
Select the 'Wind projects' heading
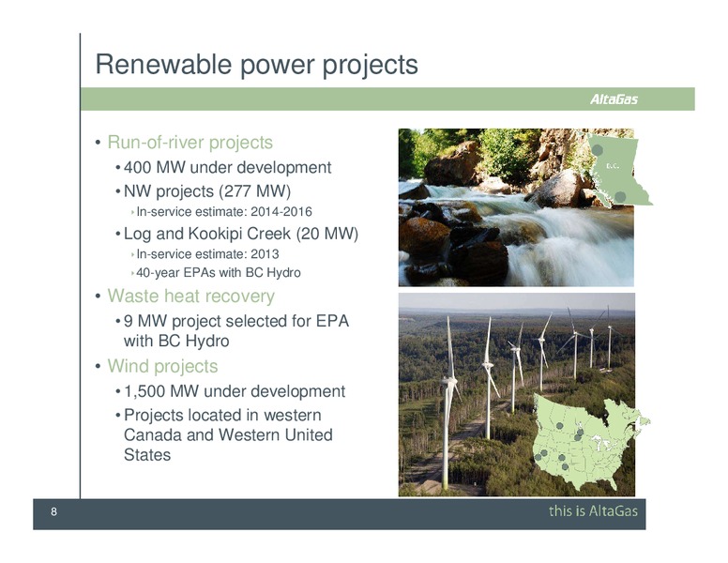tap(162, 366)
